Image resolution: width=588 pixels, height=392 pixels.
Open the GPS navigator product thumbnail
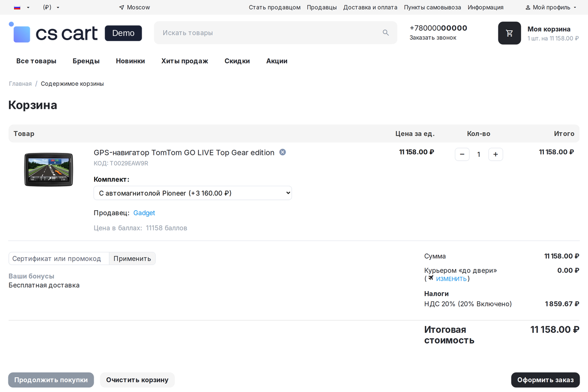point(49,170)
